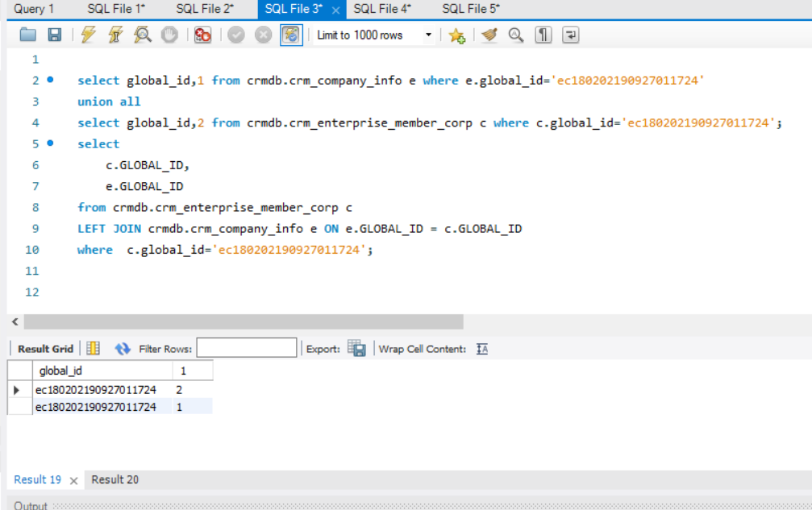Toggle auto-commit mode icon
Image resolution: width=812 pixels, height=510 pixels.
pos(292,35)
